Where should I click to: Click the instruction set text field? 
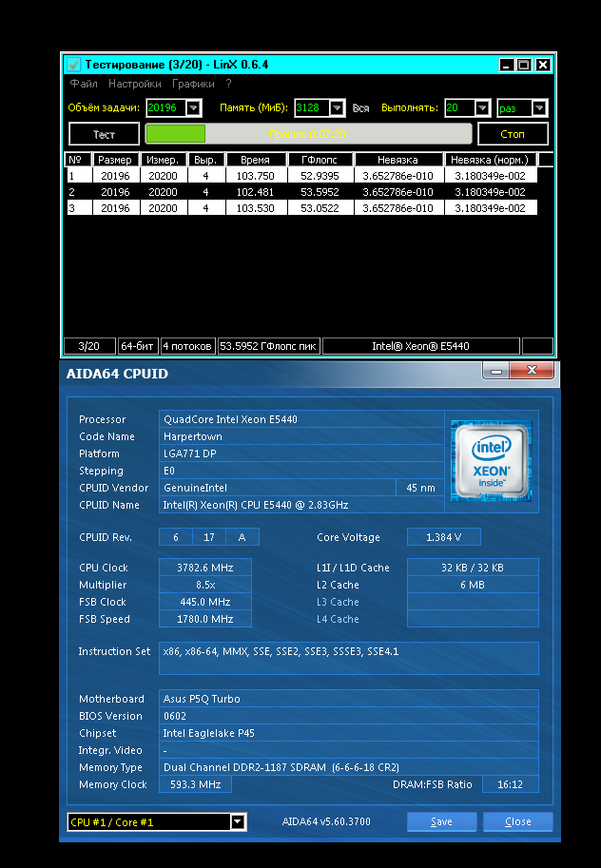(348, 658)
